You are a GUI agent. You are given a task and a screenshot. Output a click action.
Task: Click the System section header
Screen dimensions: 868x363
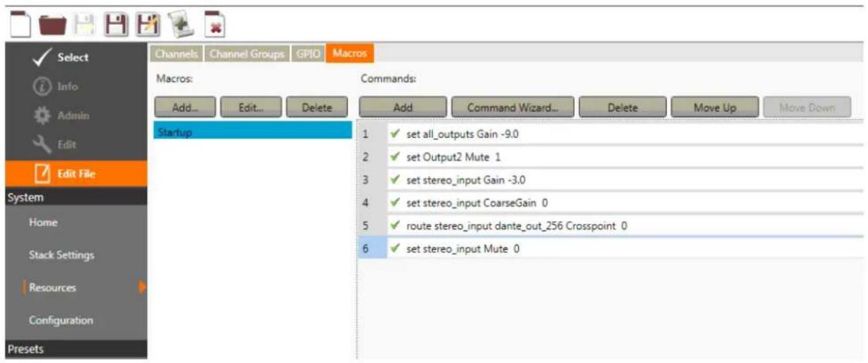(76, 198)
